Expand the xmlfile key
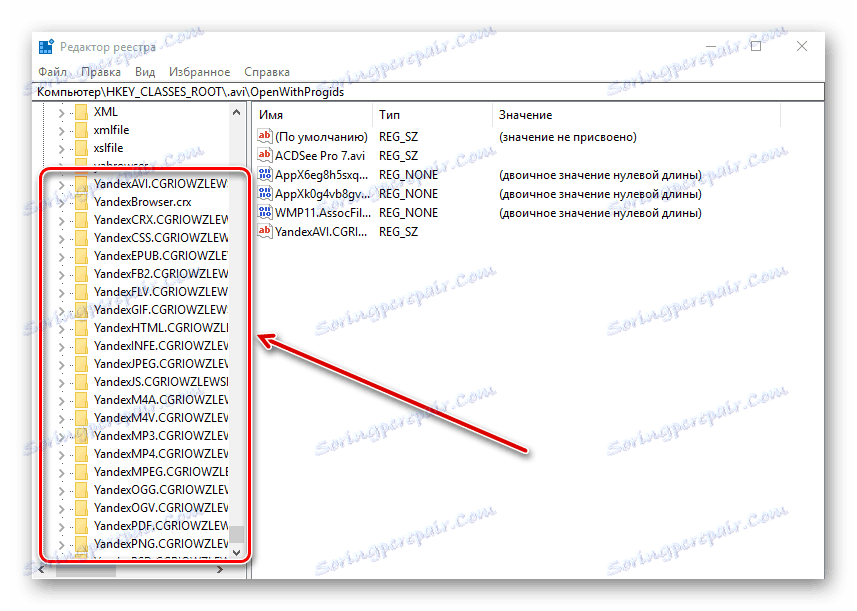 [x=61, y=131]
